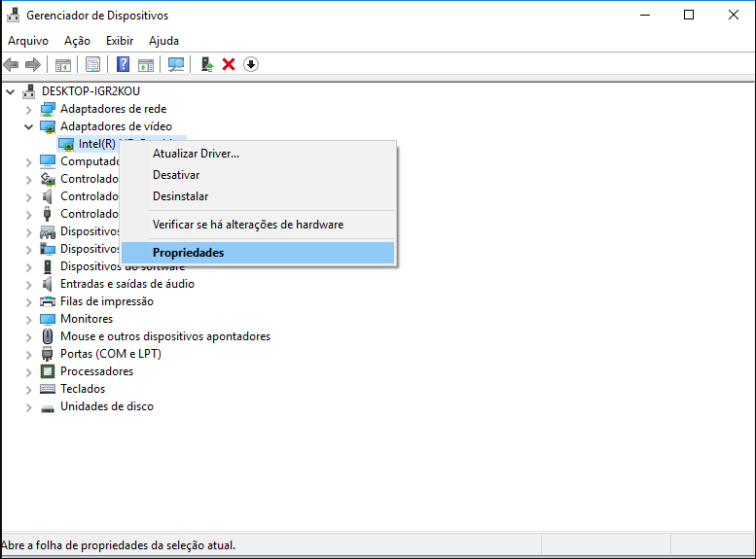Select the DESKTOP-IGR2KOU label
The height and width of the screenshot is (559, 756).
pyautogui.click(x=90, y=91)
